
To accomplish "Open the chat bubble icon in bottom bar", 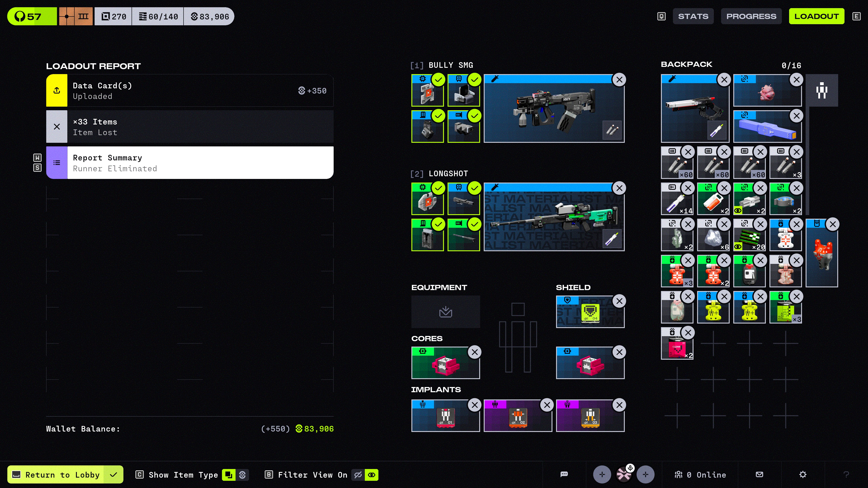I will click(564, 474).
